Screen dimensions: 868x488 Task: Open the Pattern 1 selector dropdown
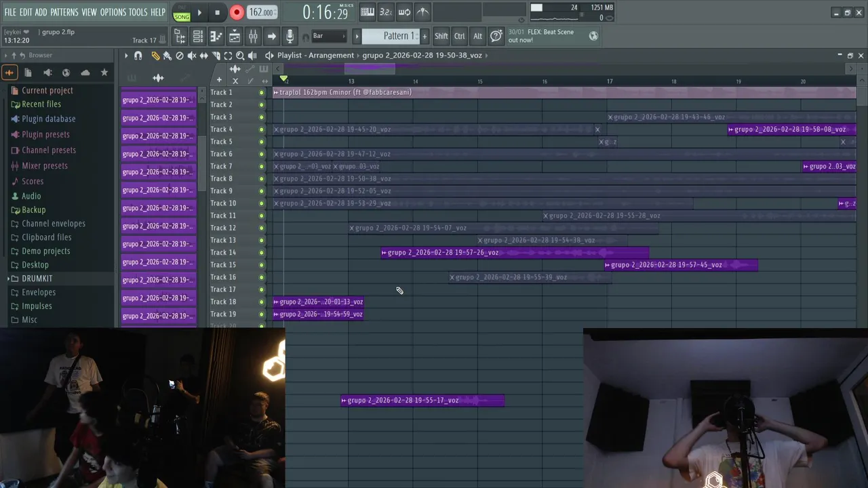click(x=397, y=36)
